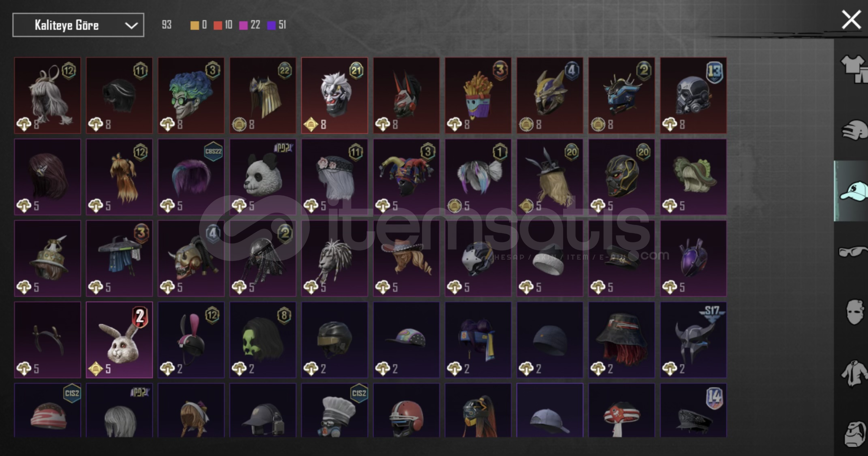Open the jacket category in sidebar
This screenshot has width=868, height=456.
(854, 373)
